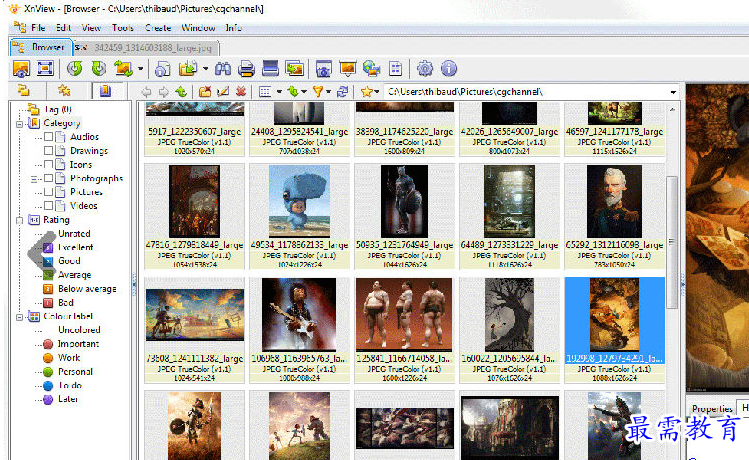Tick the Photographs category checkbox
This screenshot has width=749, height=460.
(x=48, y=178)
